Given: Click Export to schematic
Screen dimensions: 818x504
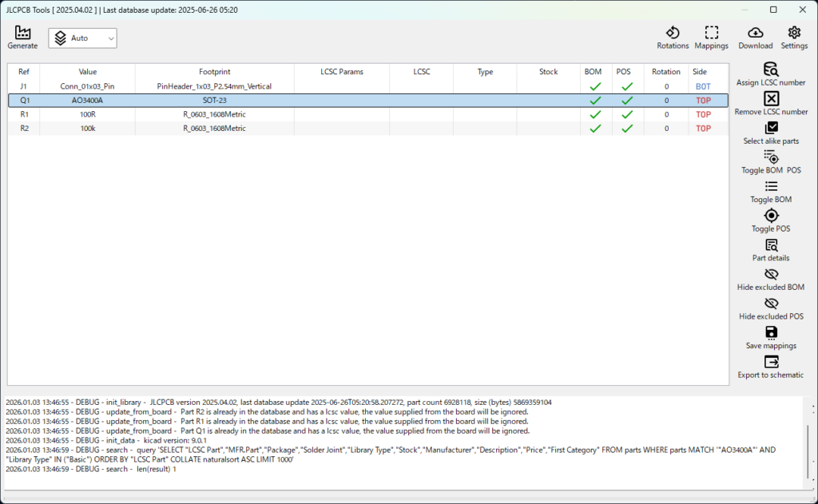Looking at the screenshot, I should point(771,363).
